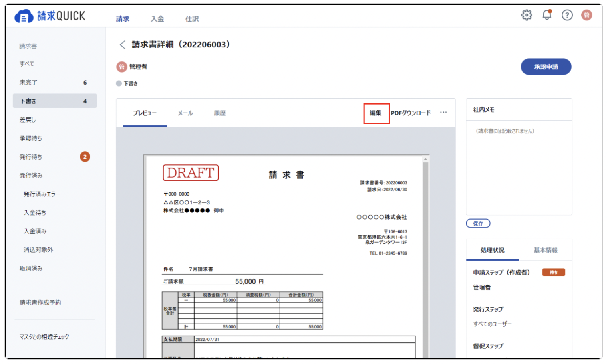The height and width of the screenshot is (364, 608).
Task: Click the preview scrollbar up arrow
Action: [x=425, y=159]
